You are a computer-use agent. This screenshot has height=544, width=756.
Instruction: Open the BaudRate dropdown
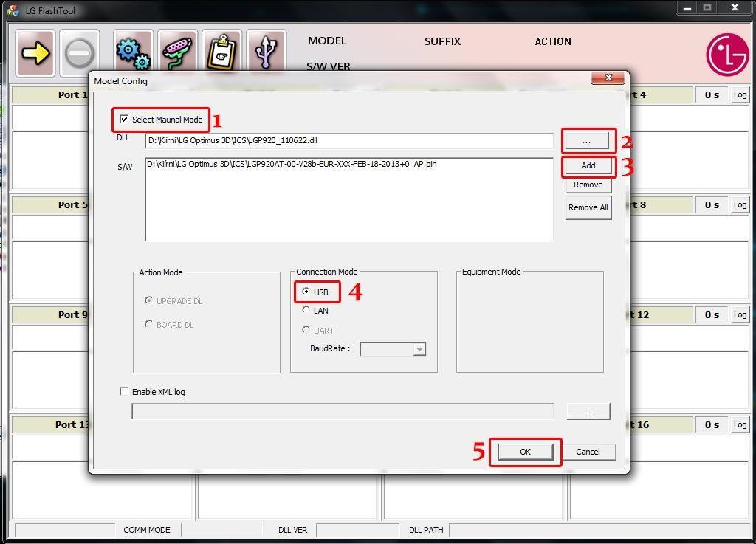(x=419, y=349)
